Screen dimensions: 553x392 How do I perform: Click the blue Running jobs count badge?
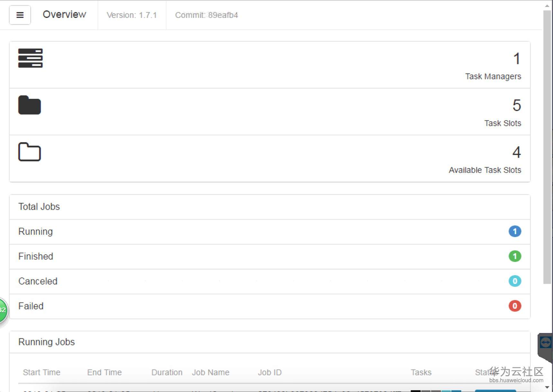515,231
